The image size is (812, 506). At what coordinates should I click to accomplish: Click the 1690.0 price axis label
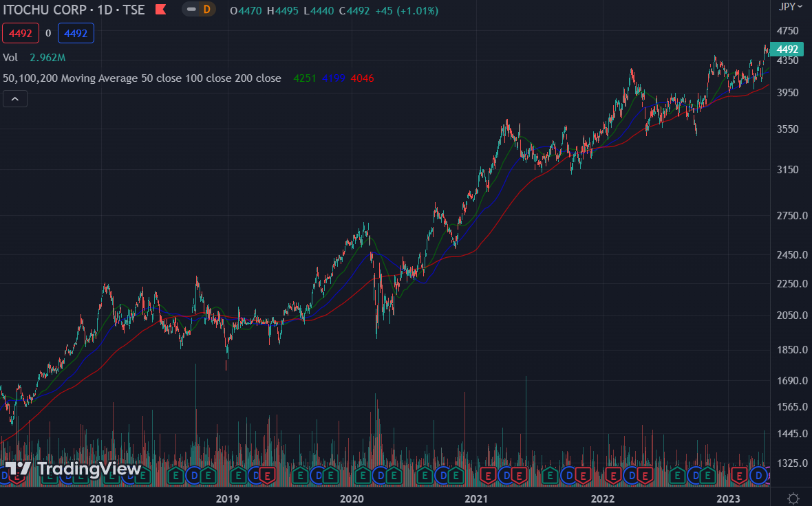coord(792,380)
